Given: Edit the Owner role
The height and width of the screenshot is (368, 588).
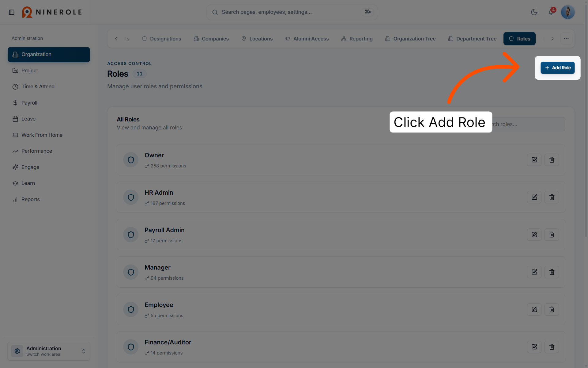Looking at the screenshot, I should click(x=534, y=160).
